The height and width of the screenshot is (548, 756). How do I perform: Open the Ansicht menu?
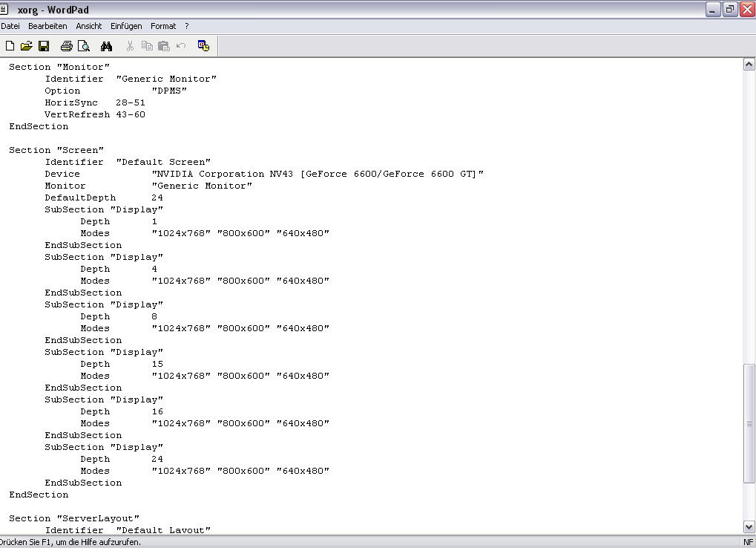pos(89,26)
